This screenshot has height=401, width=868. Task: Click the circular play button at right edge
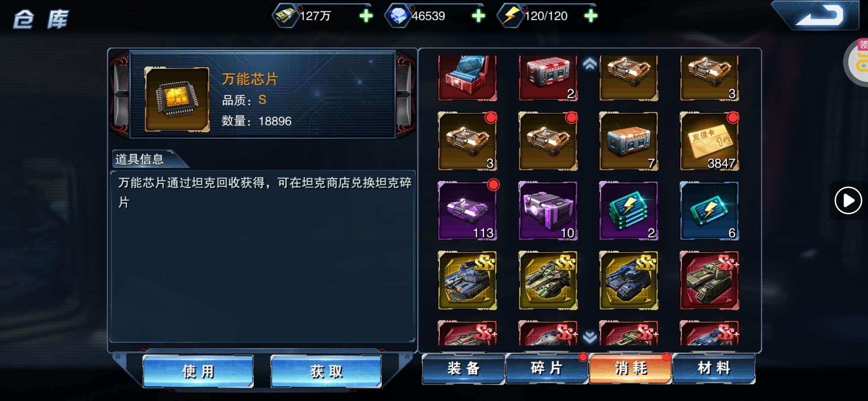[848, 200]
